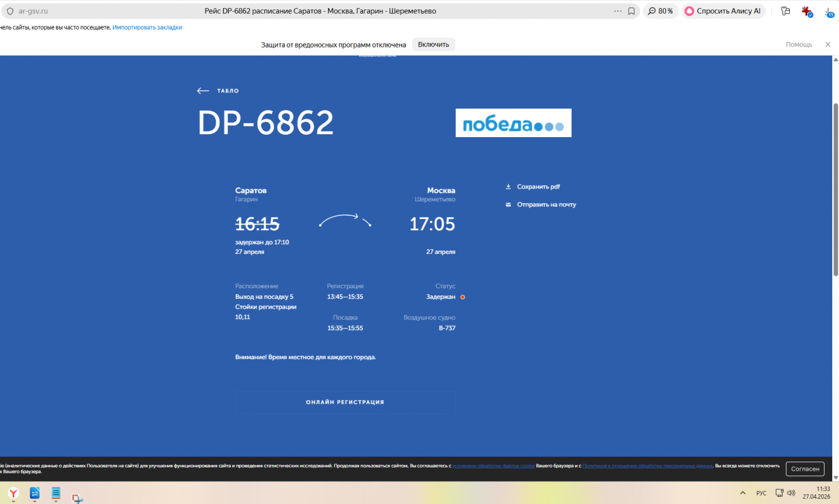Click the back arrow next to ТАБЛО

click(x=203, y=91)
